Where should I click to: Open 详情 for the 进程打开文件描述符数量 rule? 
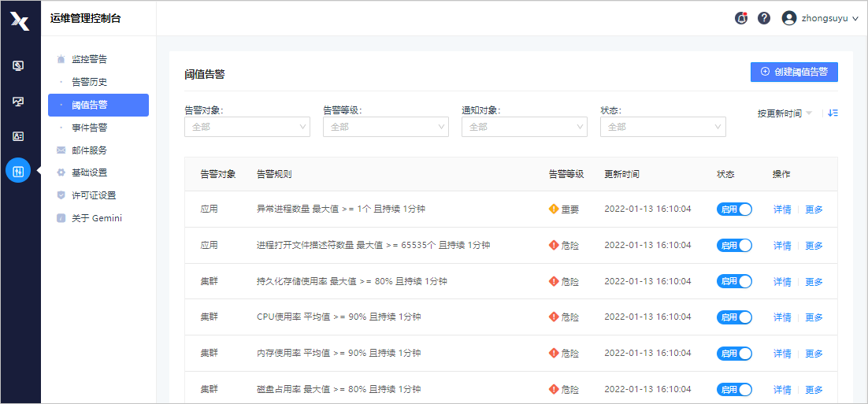[782, 246]
